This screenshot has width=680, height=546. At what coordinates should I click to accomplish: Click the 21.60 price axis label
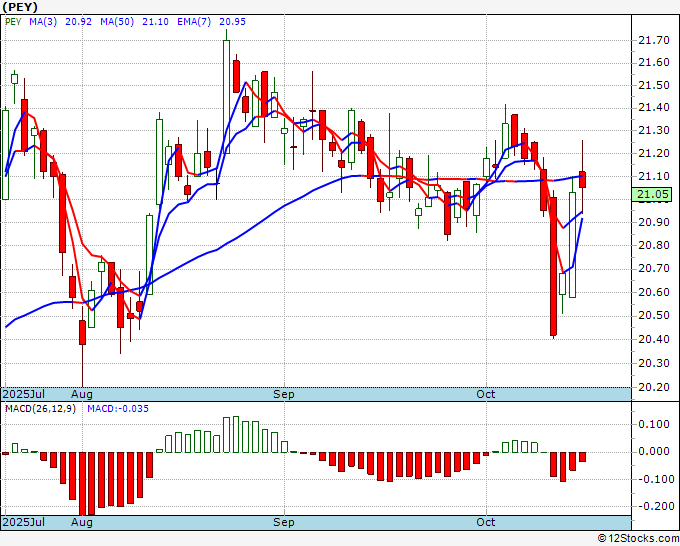pos(654,62)
